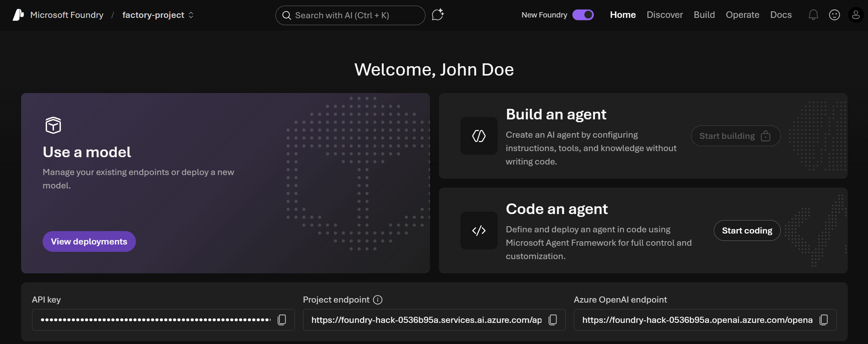Viewport: 868px width, 344px height.
Task: Click the Start building button
Action: click(736, 136)
